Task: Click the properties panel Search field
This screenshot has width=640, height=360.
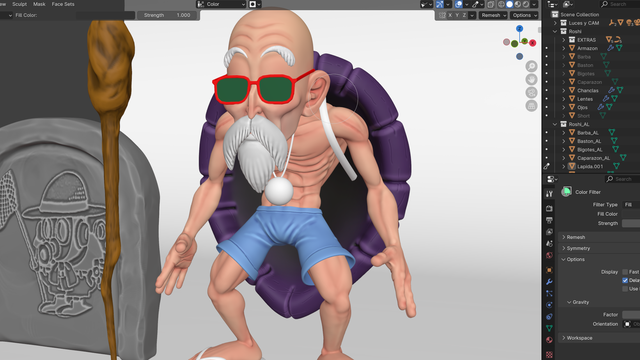Action: click(622, 179)
